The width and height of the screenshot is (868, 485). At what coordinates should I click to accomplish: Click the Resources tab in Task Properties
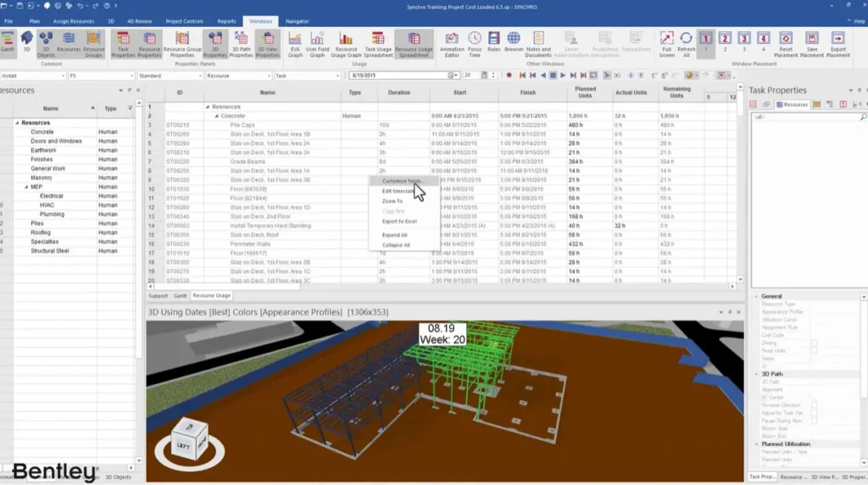click(x=793, y=104)
